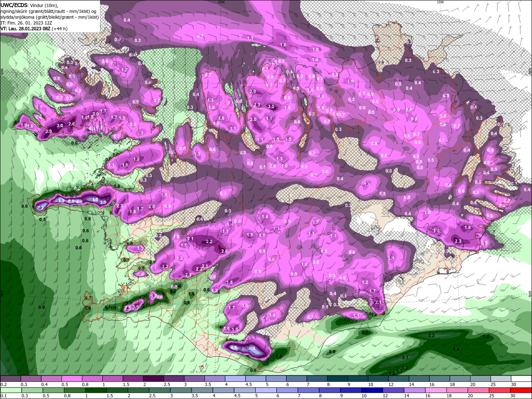Click the 'UWC/ECDS' title text
The image size is (532, 399).
pos(14,5)
